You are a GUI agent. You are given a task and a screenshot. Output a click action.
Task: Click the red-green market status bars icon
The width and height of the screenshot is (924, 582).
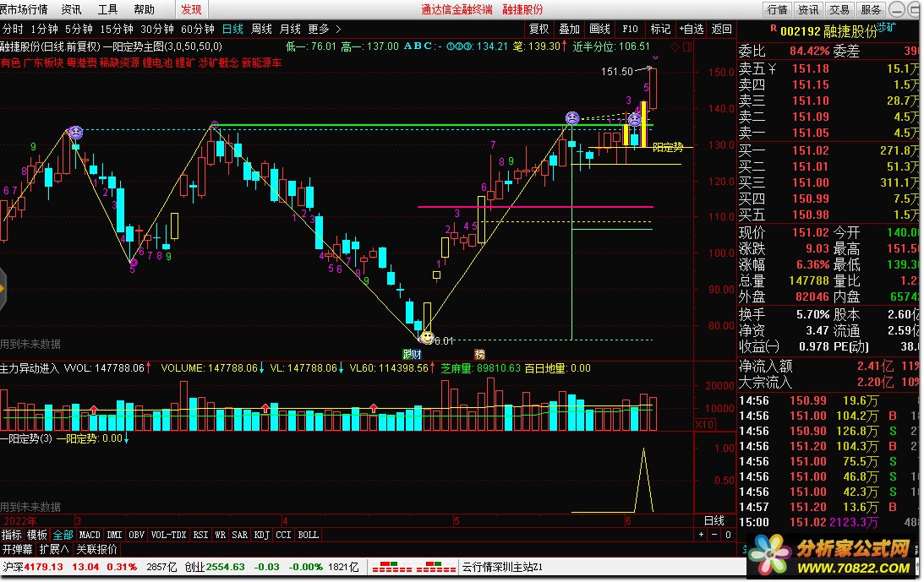click(414, 568)
